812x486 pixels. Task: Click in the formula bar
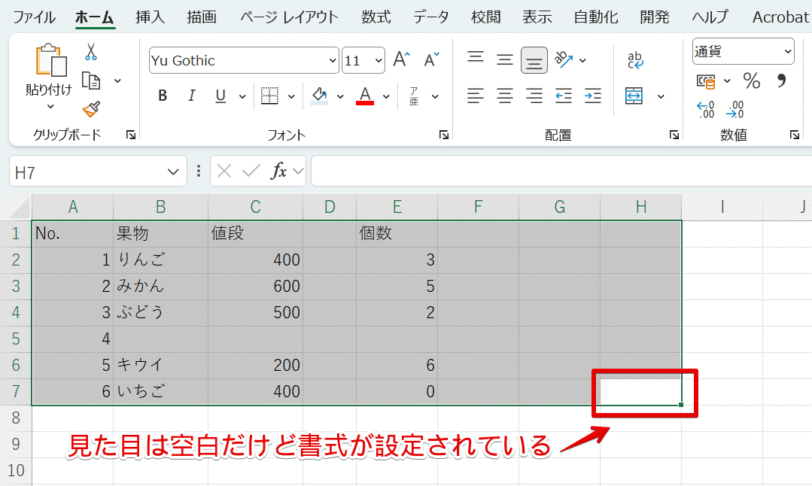coord(561,171)
